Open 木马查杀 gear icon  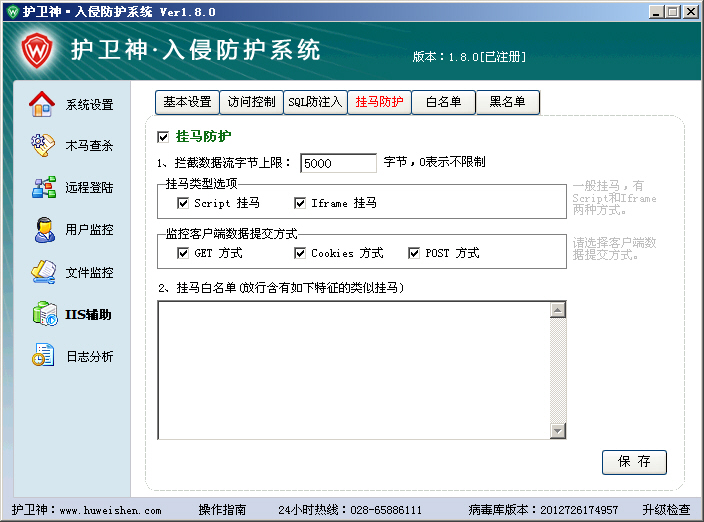pyautogui.click(x=43, y=145)
